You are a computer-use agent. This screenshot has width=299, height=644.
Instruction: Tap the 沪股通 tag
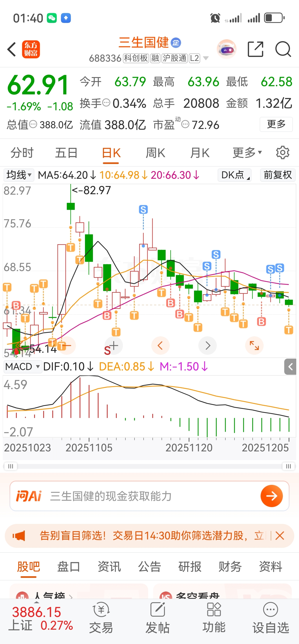coord(174,58)
